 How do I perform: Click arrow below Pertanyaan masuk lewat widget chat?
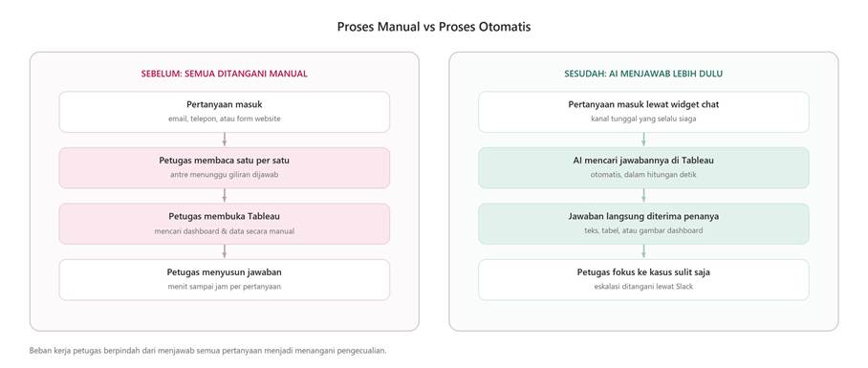coord(643,140)
